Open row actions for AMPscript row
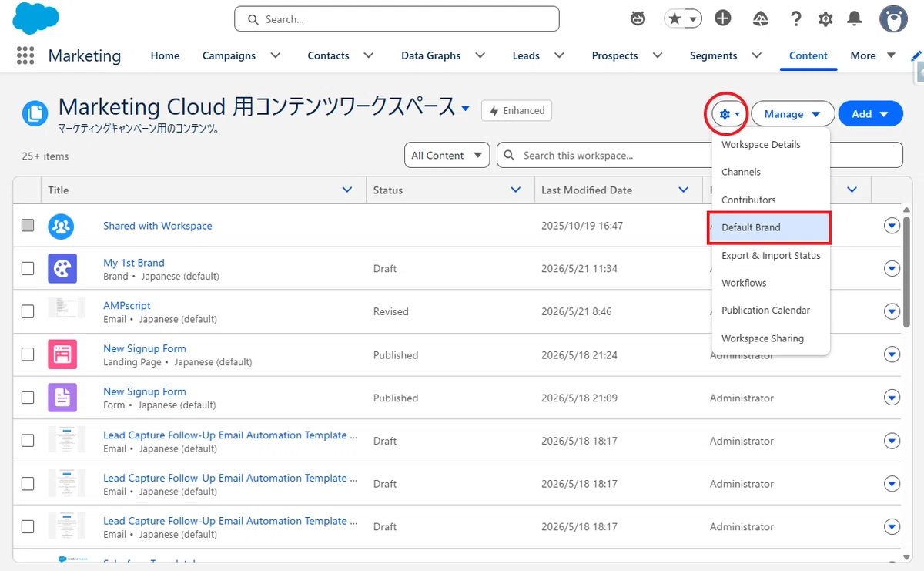 pyautogui.click(x=892, y=311)
